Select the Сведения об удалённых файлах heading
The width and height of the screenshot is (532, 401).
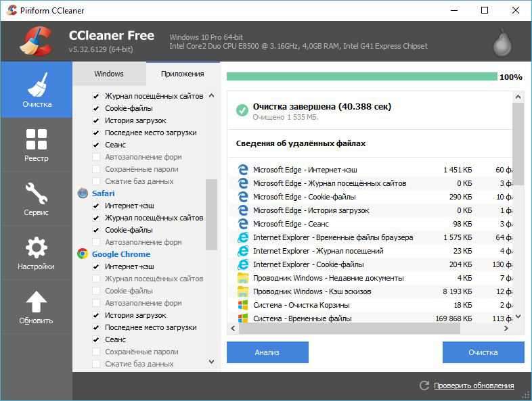click(x=301, y=143)
